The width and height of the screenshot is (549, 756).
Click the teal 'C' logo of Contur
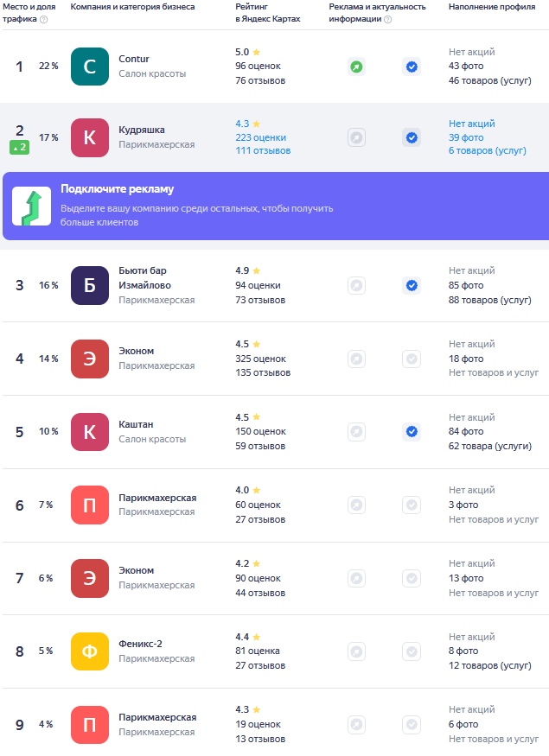90,67
